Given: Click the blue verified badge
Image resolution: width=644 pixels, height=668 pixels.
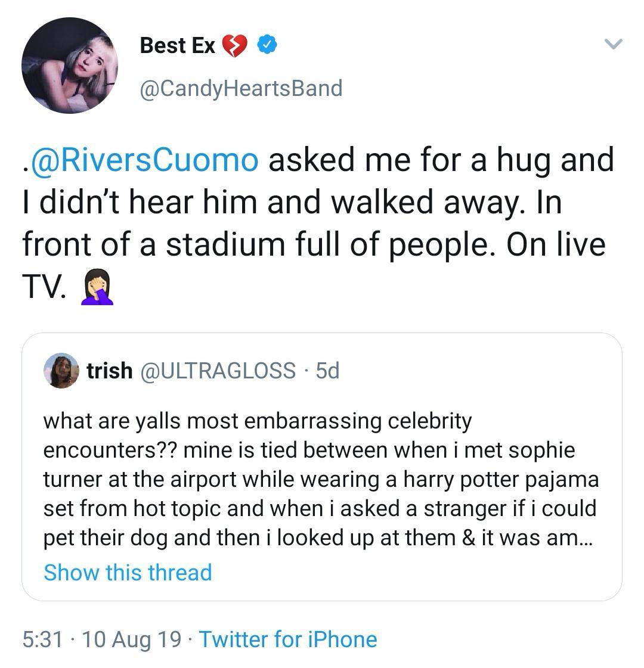Looking at the screenshot, I should pyautogui.click(x=267, y=44).
